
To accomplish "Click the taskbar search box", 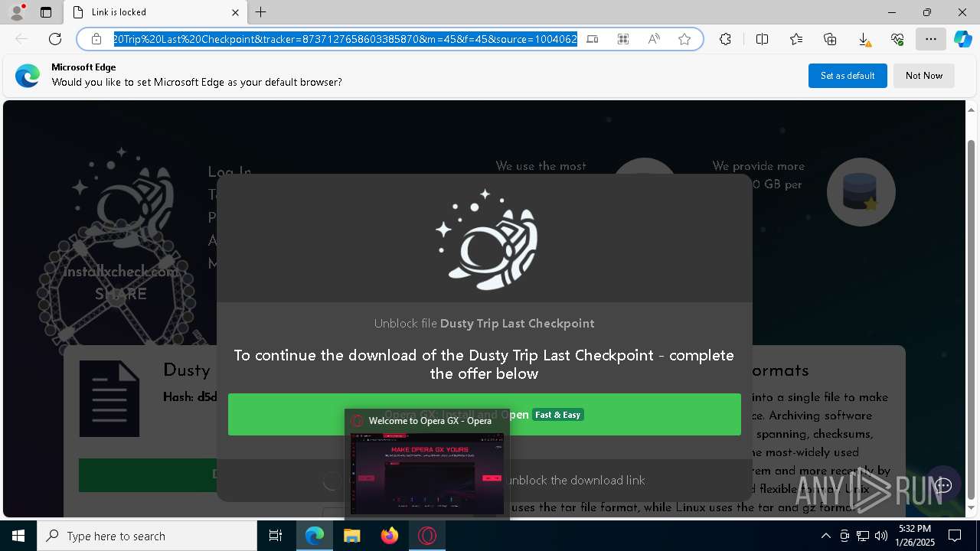I will point(147,536).
